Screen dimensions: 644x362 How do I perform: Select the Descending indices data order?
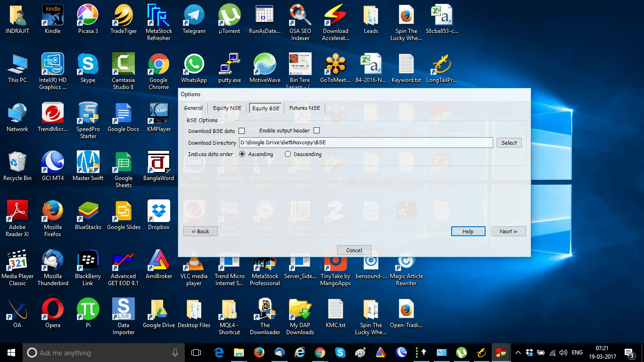(x=287, y=154)
